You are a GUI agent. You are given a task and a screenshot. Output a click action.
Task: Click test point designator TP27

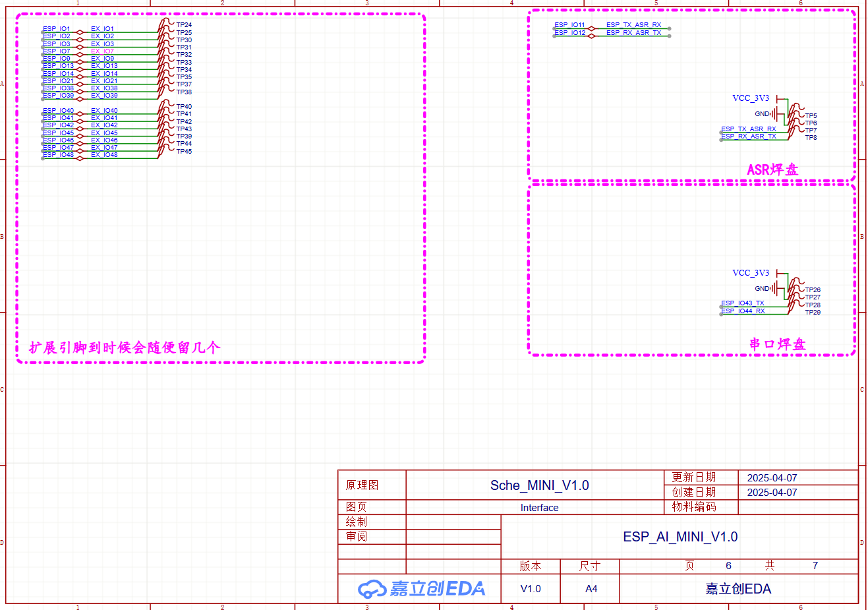point(813,297)
